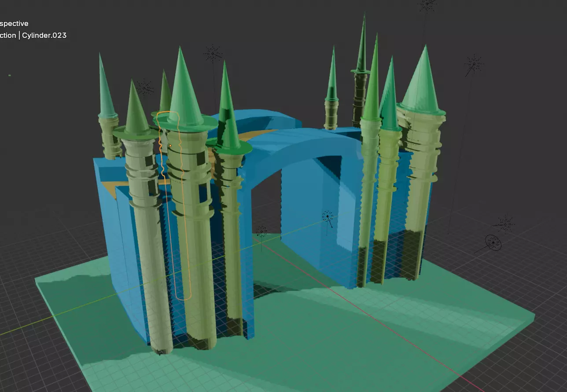Select the dashed-circle light with arrow inside archway
This screenshot has height=392, width=567.
328,217
